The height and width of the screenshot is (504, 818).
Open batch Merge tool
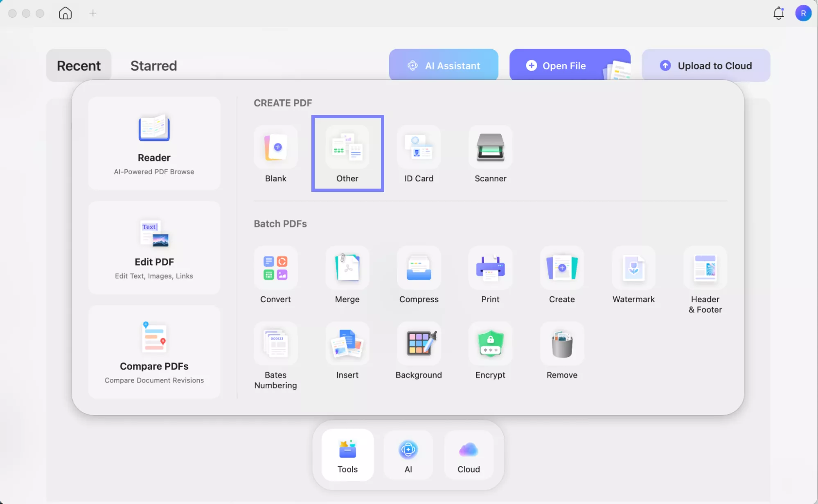click(347, 268)
